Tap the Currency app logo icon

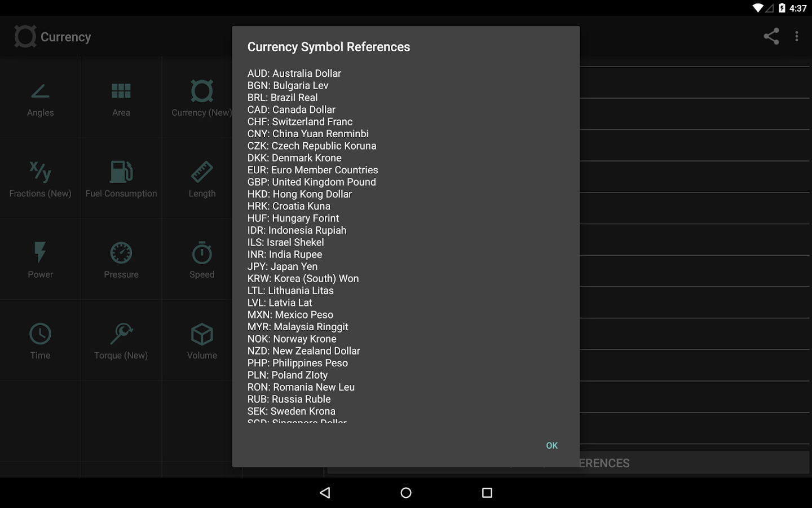click(x=25, y=37)
